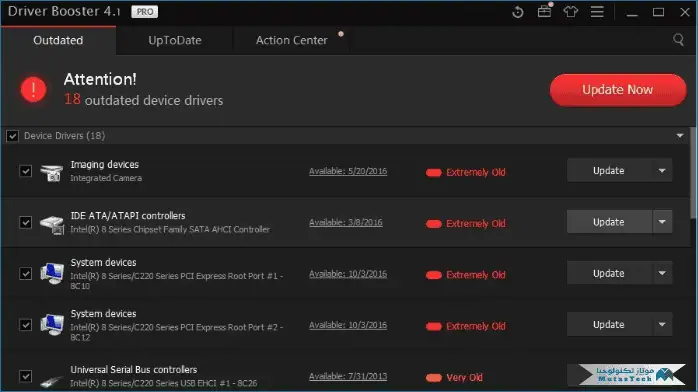Click the red Attention exclamation icon

pos(33,89)
